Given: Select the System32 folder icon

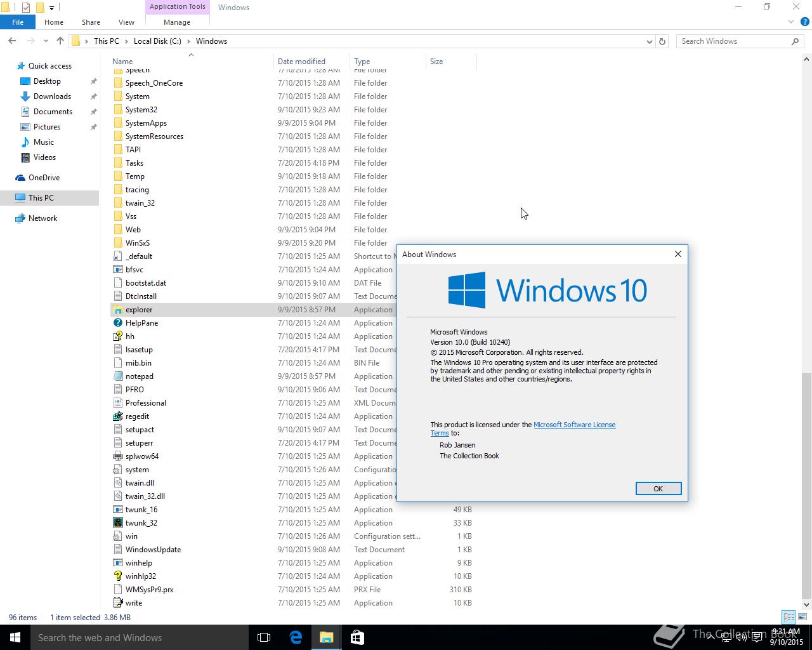Looking at the screenshot, I should click(117, 110).
